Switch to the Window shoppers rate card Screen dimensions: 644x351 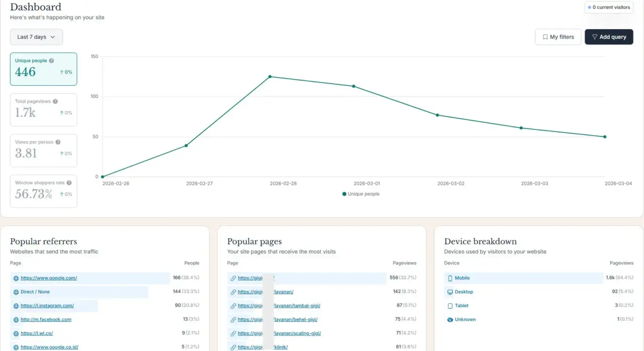pyautogui.click(x=43, y=191)
